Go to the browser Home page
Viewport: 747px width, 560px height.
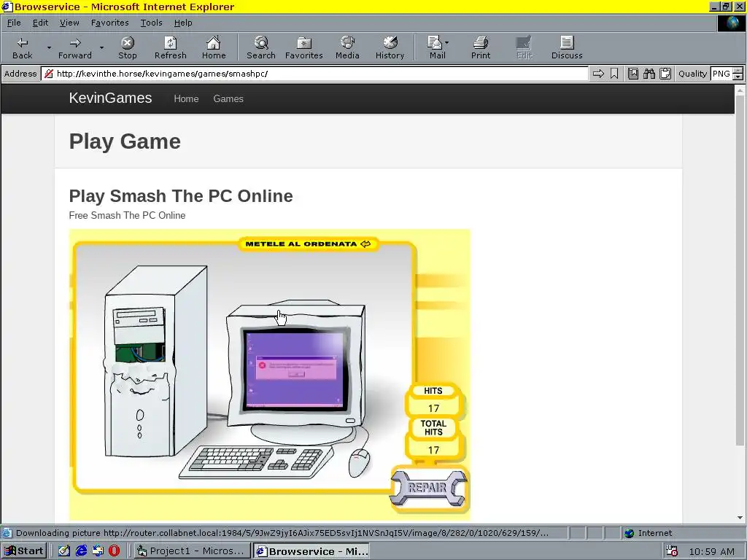214,47
